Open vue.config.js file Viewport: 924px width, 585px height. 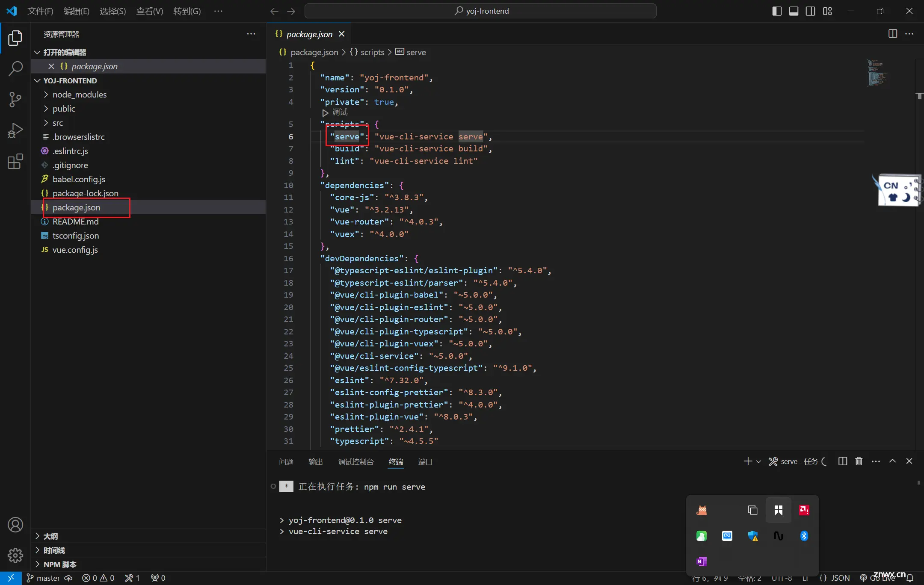click(x=149, y=250)
